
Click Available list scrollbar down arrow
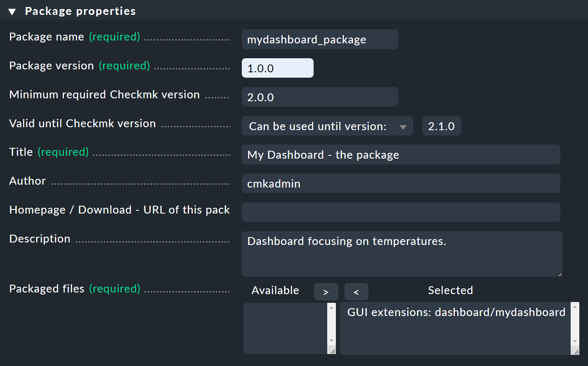click(332, 341)
